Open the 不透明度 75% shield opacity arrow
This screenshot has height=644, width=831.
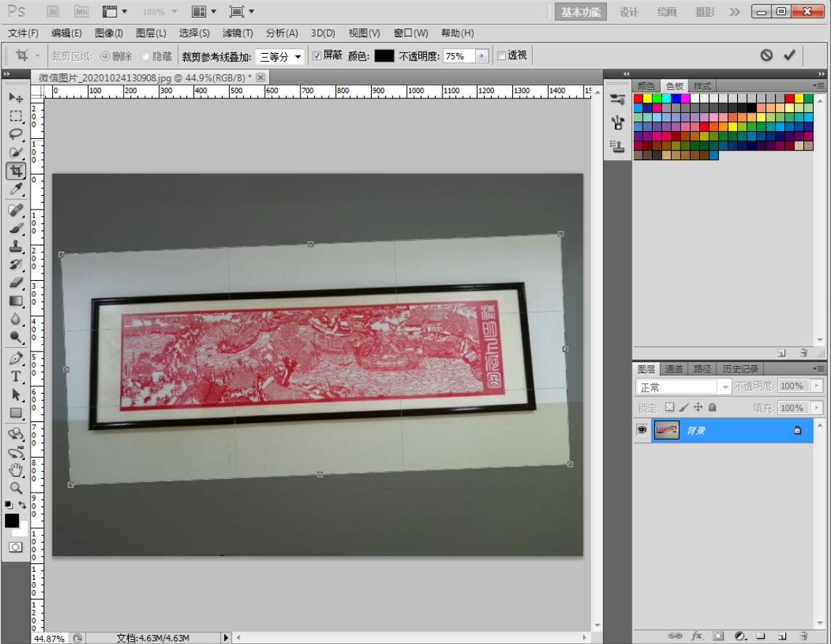(482, 56)
